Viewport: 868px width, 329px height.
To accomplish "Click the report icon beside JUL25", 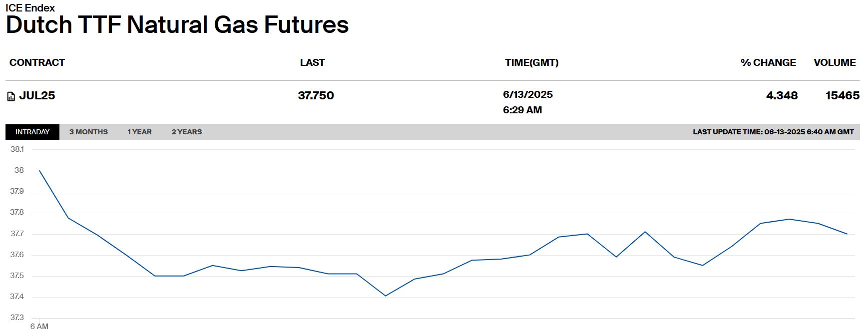I will click(x=11, y=96).
